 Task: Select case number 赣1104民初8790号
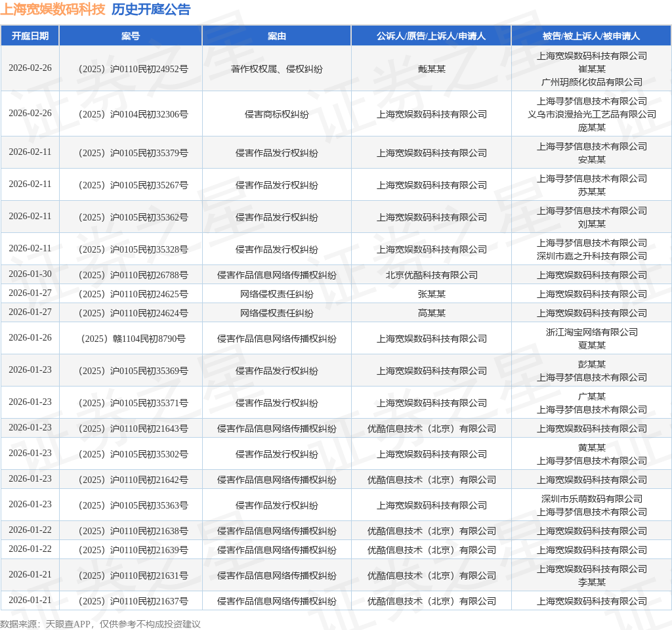pyautogui.click(x=149, y=339)
